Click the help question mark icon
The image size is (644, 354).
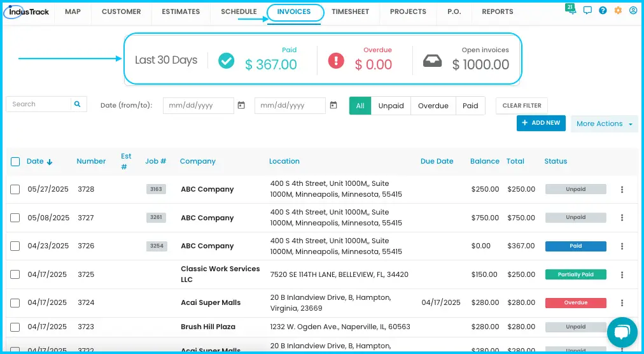603,11
